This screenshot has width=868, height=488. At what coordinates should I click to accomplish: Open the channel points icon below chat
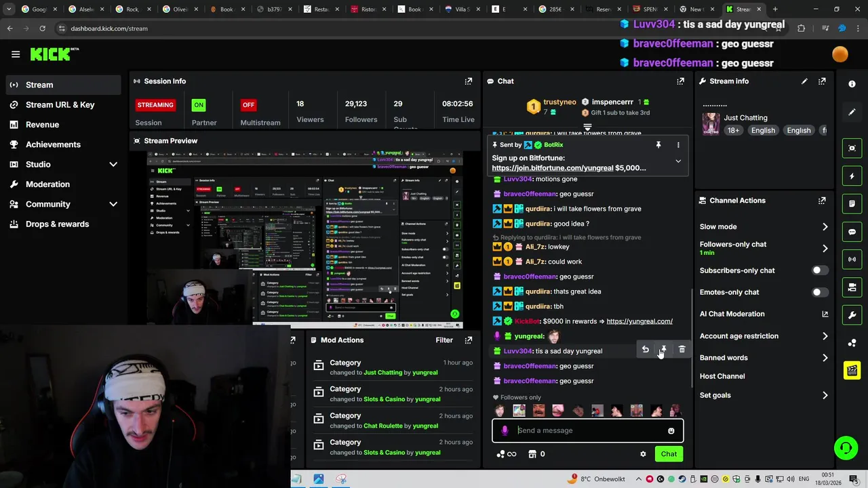point(506,454)
